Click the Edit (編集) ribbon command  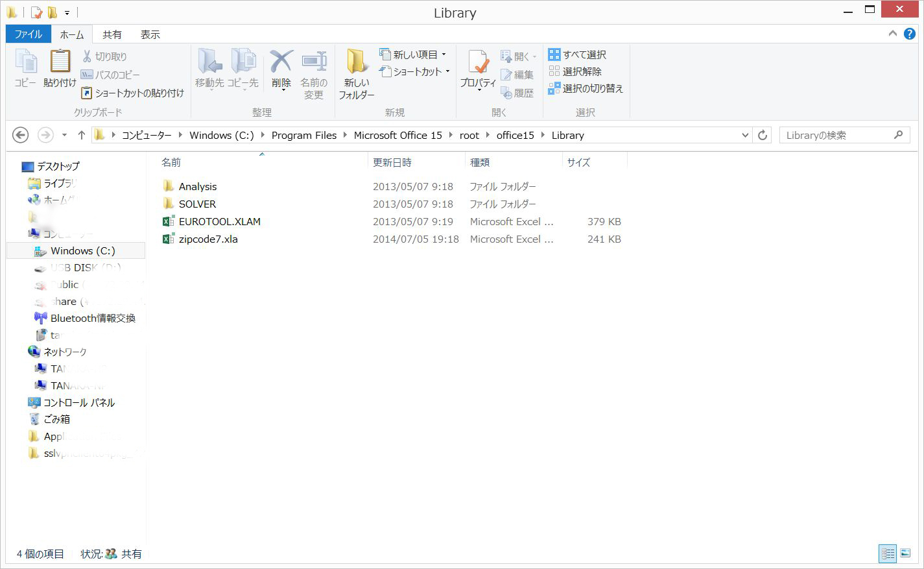click(x=517, y=75)
